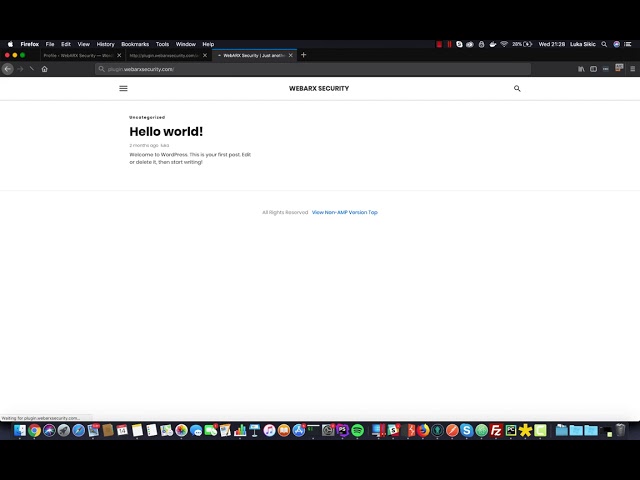Click the Skype menu bar icon

tap(459, 44)
